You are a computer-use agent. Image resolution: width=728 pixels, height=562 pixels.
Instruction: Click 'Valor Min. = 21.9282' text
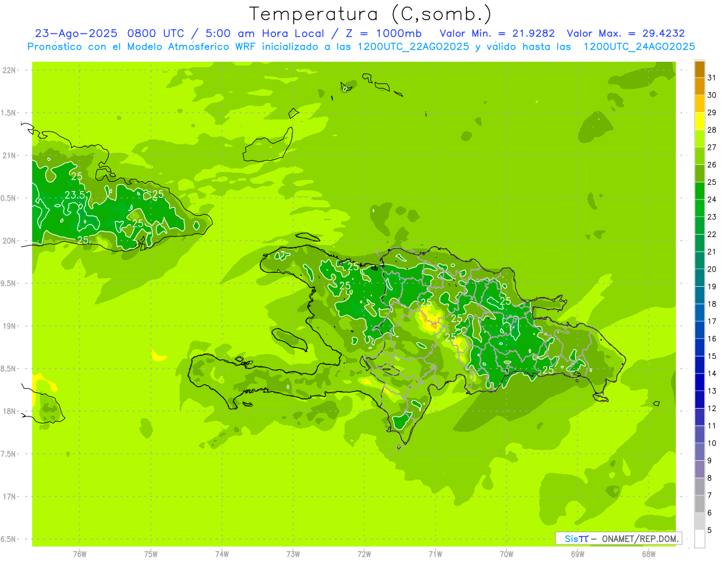pos(497,33)
